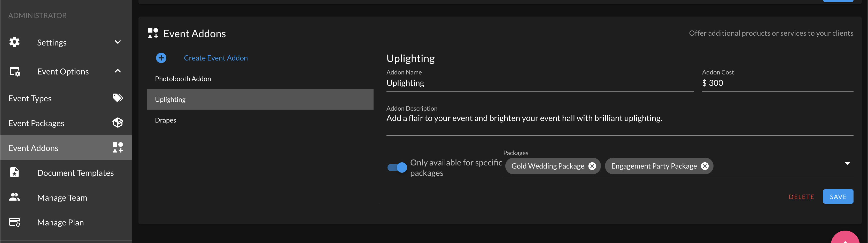
Task: Click the Addon Description text area
Action: click(x=620, y=124)
